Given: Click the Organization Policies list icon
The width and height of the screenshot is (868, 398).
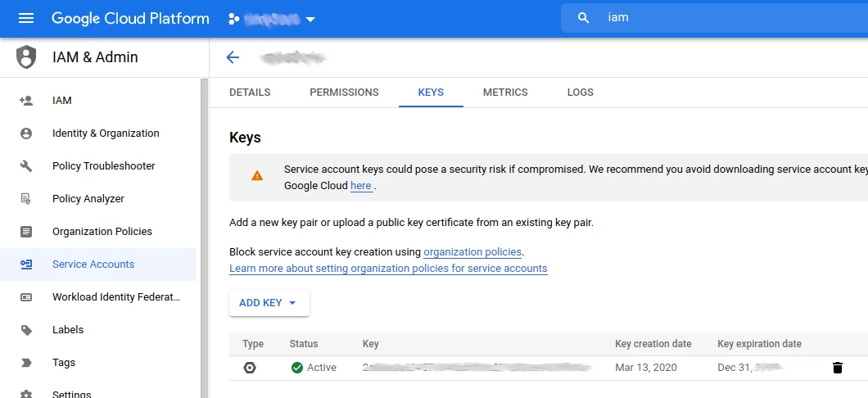Looking at the screenshot, I should (26, 232).
